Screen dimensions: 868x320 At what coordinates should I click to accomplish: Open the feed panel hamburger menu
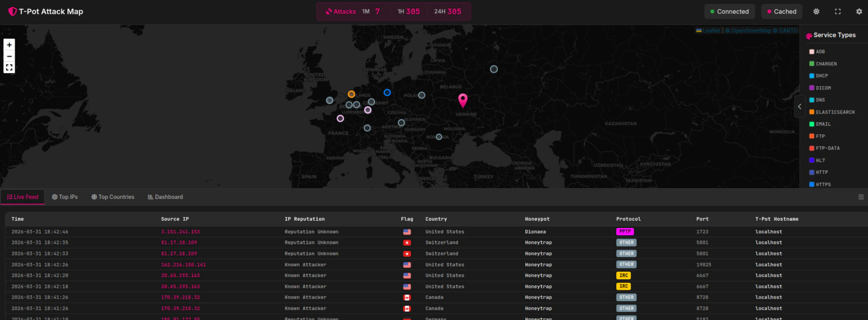(861, 197)
